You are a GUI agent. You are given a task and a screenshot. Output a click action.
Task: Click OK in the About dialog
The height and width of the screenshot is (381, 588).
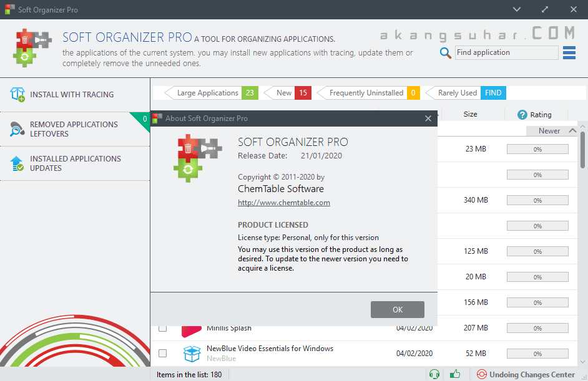click(398, 309)
